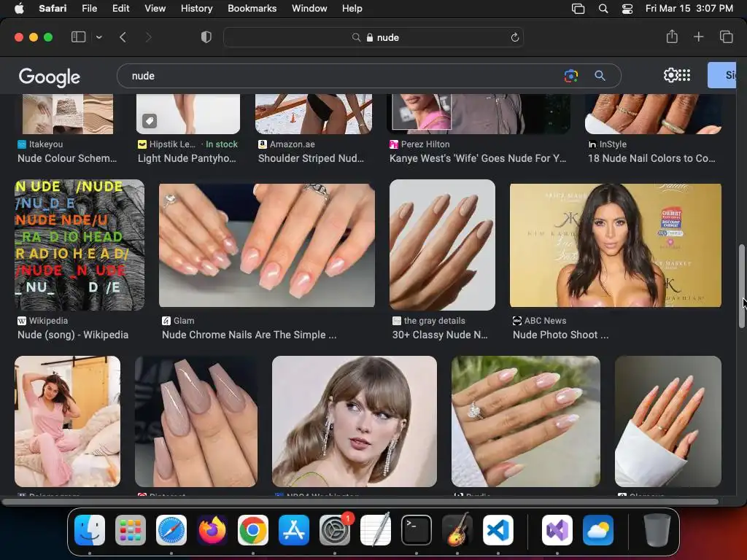The image size is (747, 560).
Task: Click the Radiohead Nude album thumbnail
Action: [x=80, y=245]
